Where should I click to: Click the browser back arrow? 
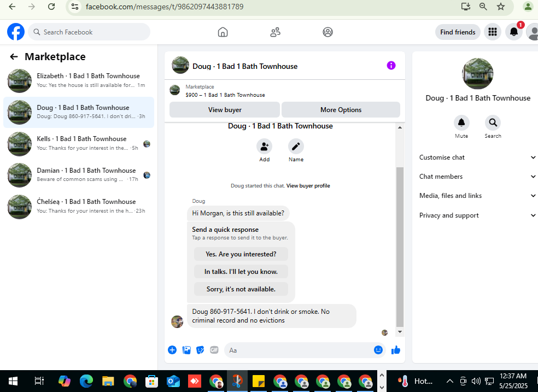(x=12, y=7)
